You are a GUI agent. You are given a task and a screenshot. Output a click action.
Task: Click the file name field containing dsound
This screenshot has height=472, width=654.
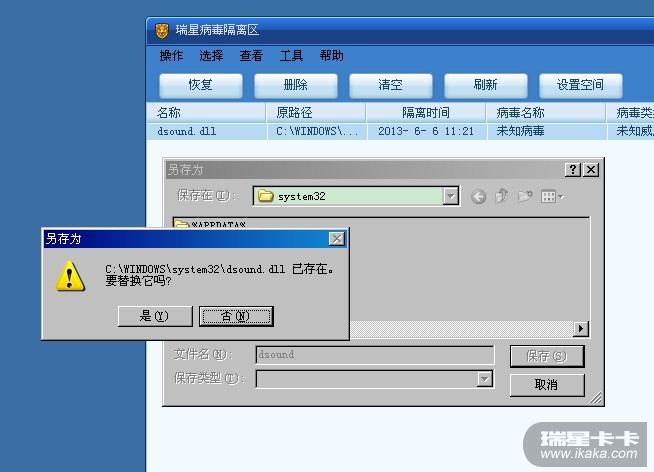tap(375, 355)
